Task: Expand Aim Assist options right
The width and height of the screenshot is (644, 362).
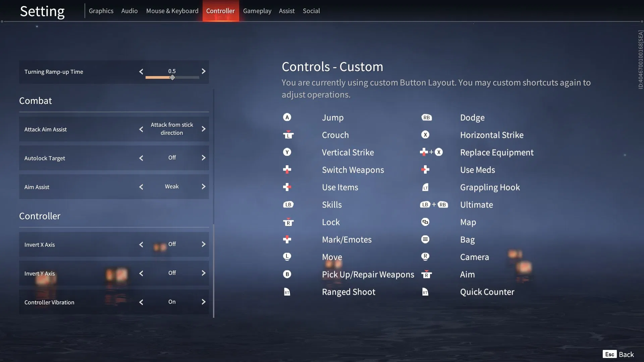Action: 203,186
